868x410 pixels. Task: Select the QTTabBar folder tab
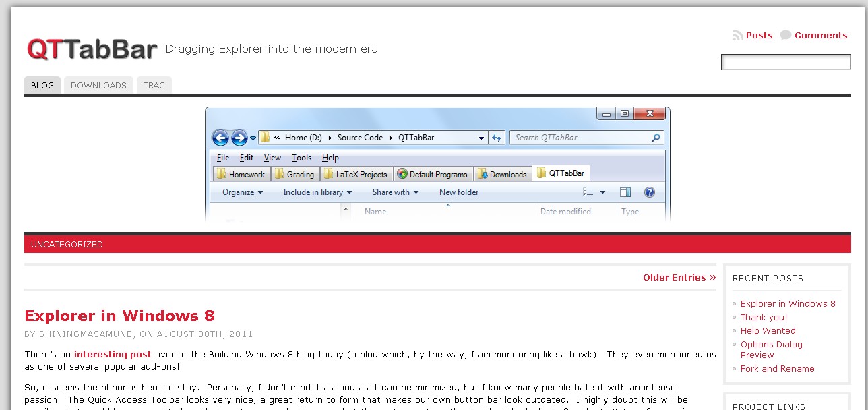(x=561, y=173)
